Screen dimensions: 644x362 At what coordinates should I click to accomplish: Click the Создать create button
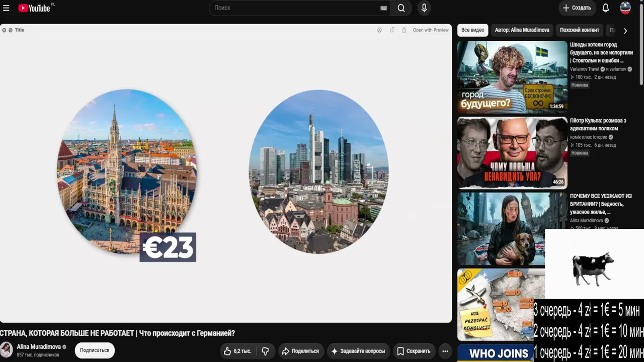[x=577, y=8]
